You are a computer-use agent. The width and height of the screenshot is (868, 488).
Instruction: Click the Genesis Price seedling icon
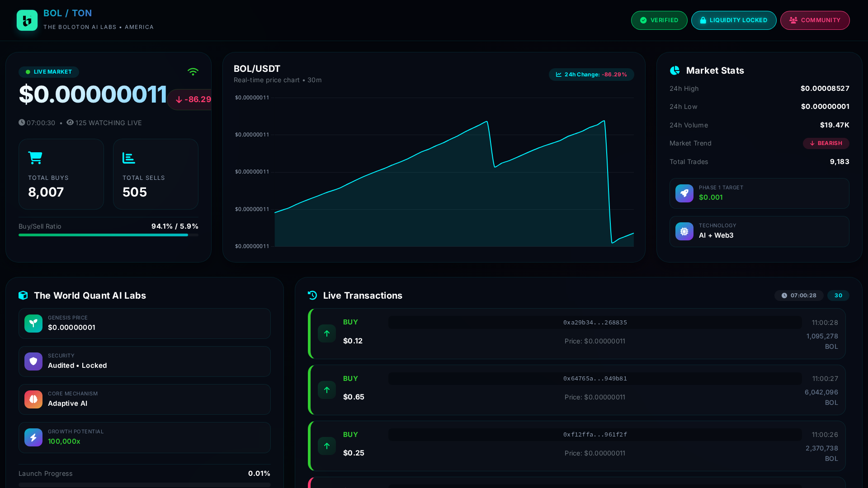[x=33, y=324]
